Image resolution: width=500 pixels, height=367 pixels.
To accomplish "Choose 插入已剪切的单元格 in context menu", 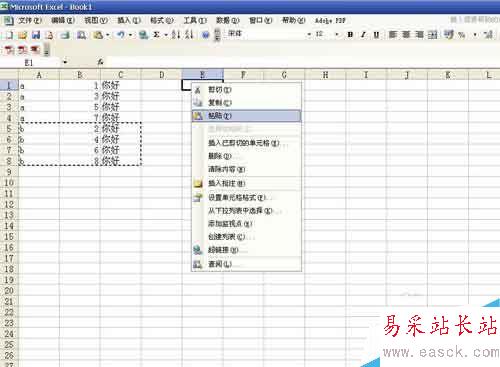I will pos(246,143).
